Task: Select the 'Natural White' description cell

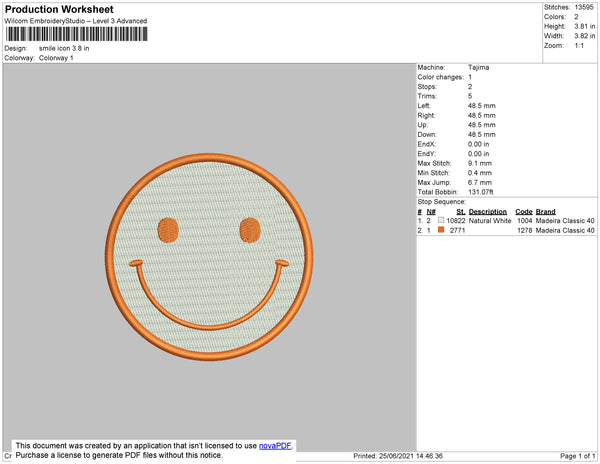Action: click(x=490, y=221)
